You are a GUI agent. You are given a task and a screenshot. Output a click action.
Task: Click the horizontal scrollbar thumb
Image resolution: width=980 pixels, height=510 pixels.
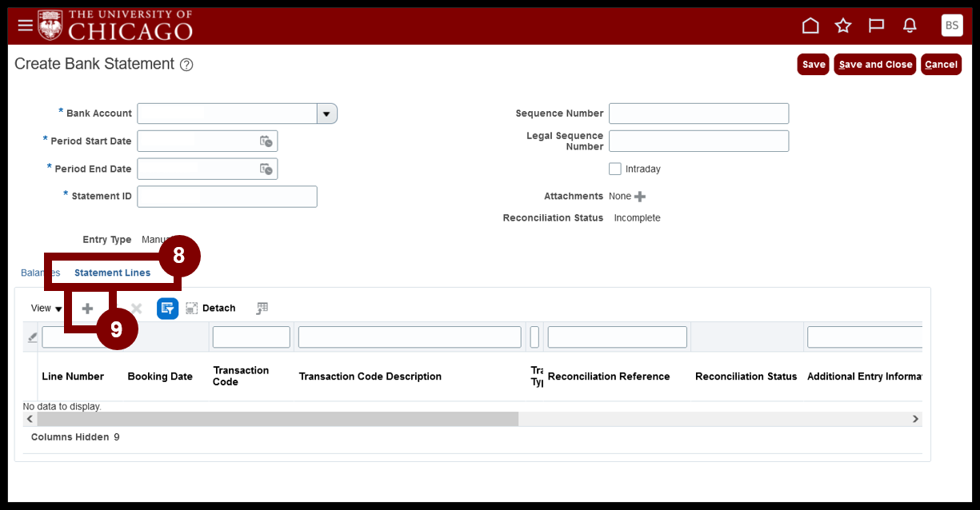pyautogui.click(x=278, y=419)
